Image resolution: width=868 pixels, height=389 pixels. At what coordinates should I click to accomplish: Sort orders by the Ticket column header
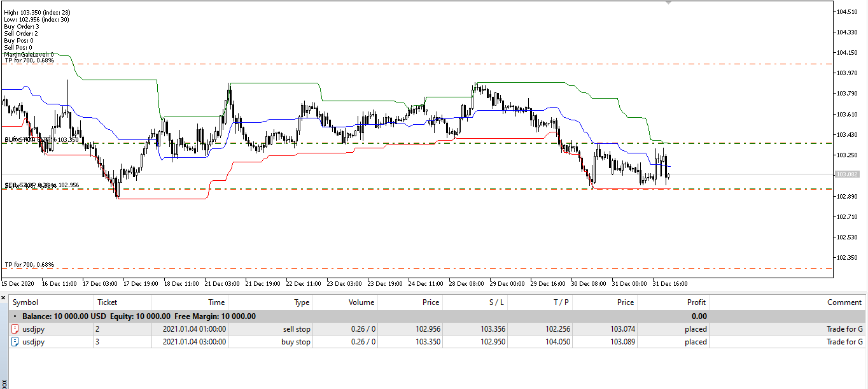point(107,302)
